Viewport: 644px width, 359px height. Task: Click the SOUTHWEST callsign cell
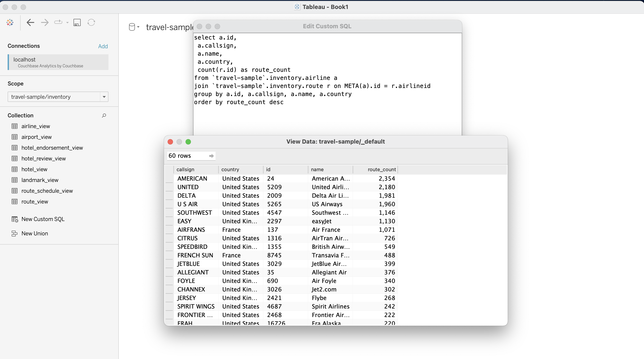[x=196, y=212]
